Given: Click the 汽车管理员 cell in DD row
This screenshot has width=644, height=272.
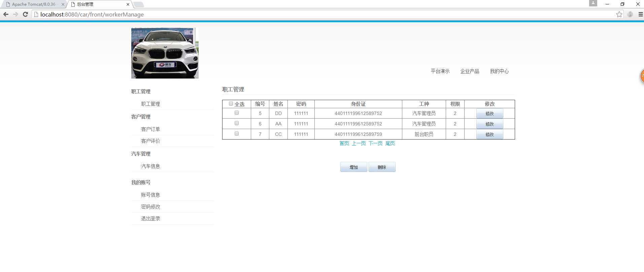Looking at the screenshot, I should click(424, 113).
